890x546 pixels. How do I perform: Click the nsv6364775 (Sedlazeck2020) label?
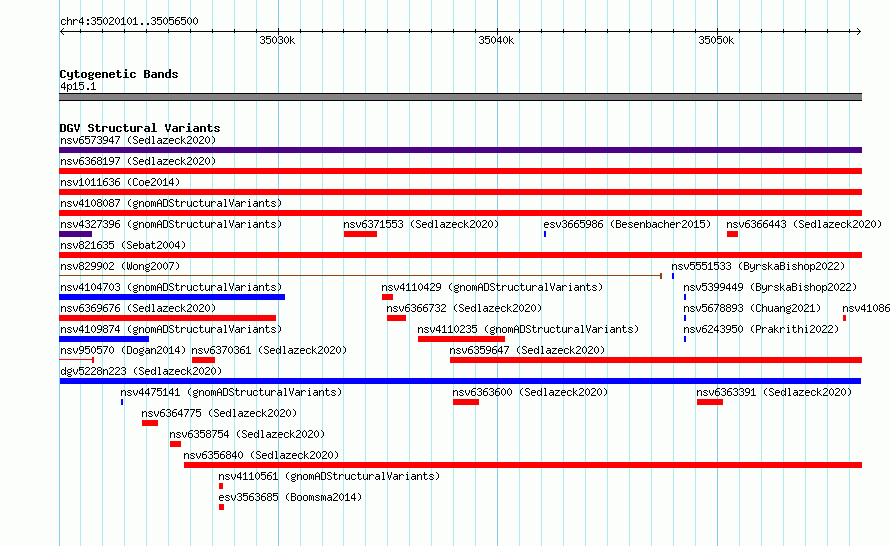click(x=219, y=413)
